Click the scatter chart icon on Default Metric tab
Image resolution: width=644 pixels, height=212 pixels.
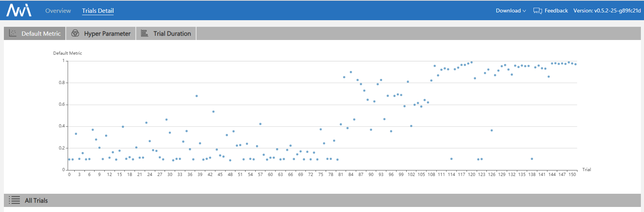13,33
